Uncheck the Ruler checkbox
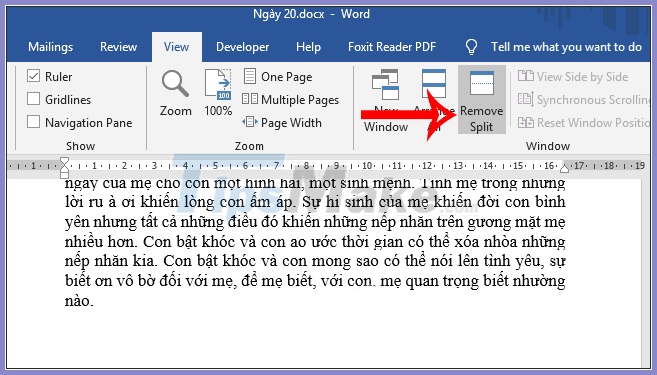The image size is (657, 375). pos(34,76)
